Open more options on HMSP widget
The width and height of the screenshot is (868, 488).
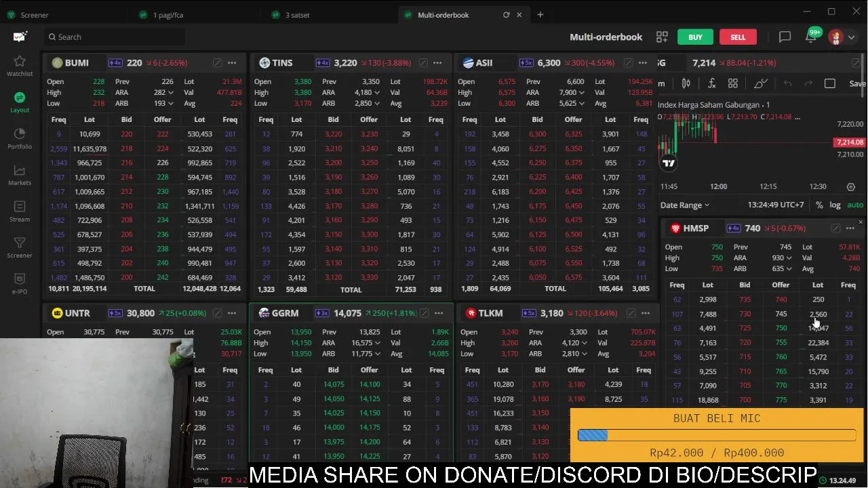coord(850,228)
